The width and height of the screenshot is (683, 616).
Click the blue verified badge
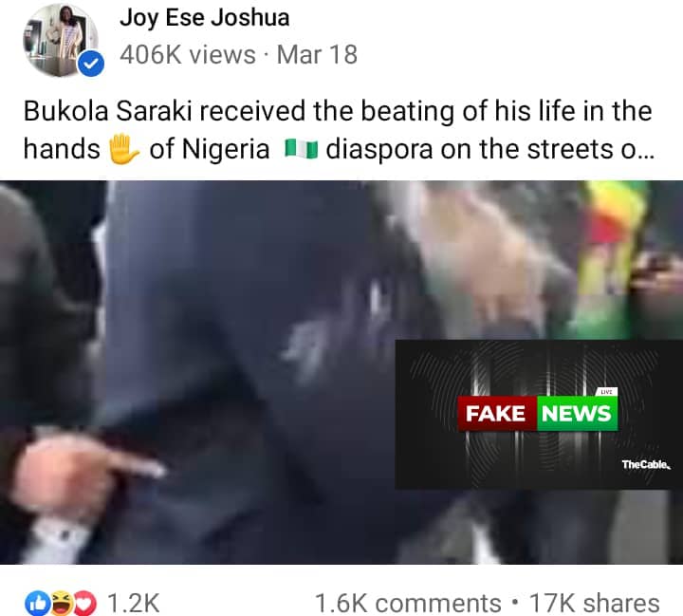[91, 65]
